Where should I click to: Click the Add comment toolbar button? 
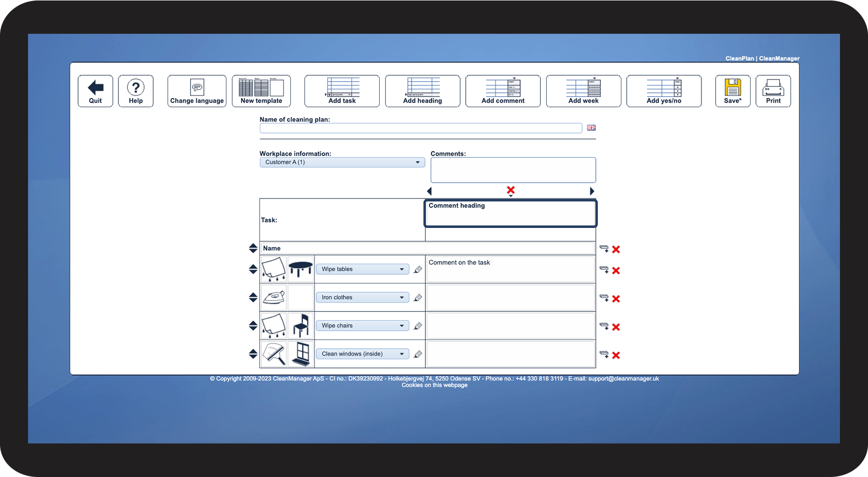pos(503,91)
